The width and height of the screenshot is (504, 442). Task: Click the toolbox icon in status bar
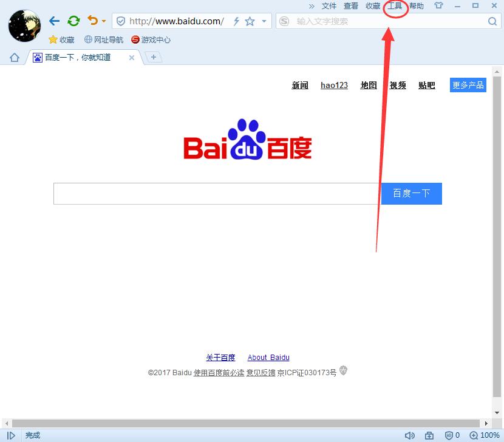click(x=429, y=435)
